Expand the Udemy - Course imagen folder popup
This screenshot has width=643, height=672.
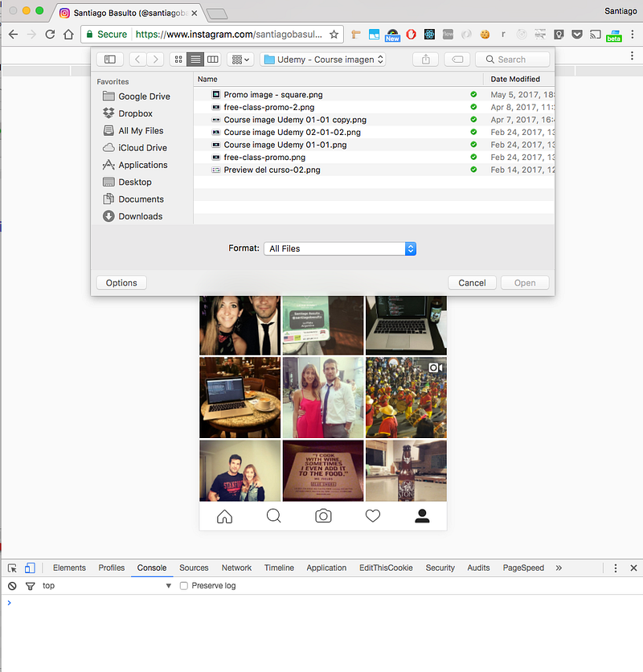pos(323,59)
